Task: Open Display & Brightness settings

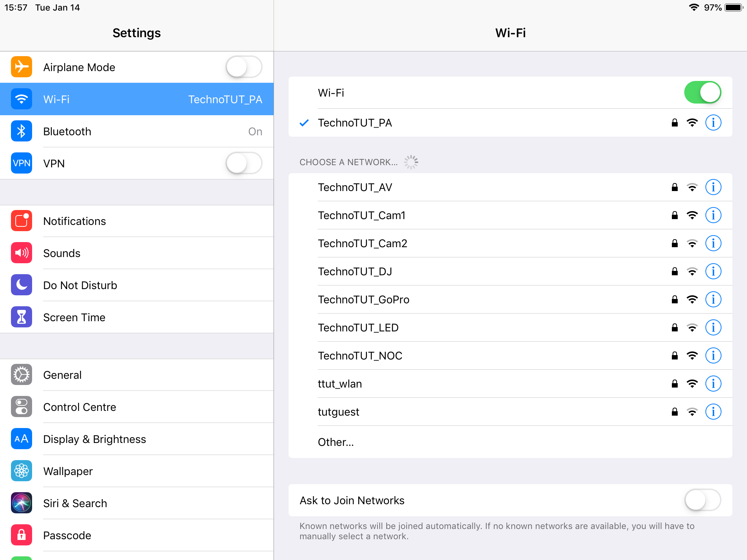Action: click(x=137, y=439)
